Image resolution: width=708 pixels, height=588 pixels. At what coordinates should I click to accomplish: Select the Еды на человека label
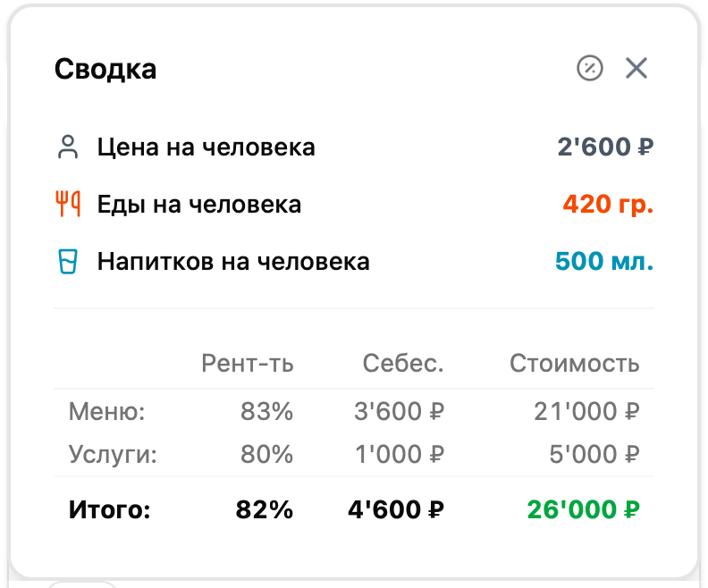pos(198,205)
